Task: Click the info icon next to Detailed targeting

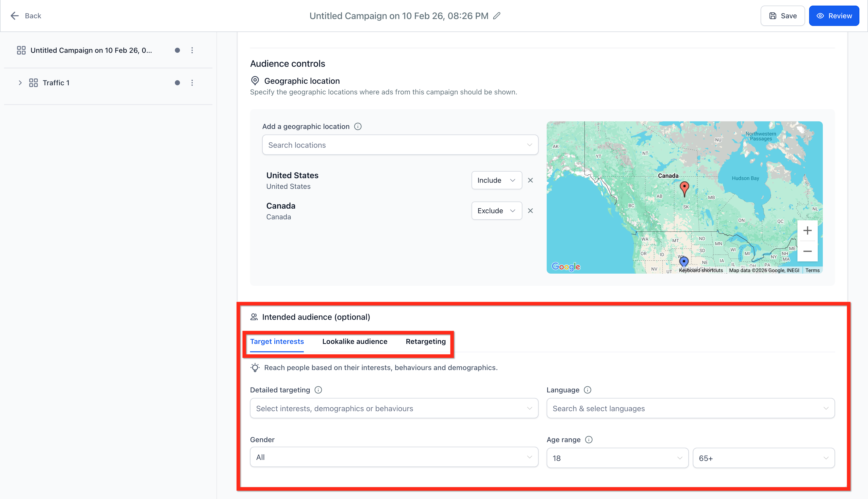Action: [x=318, y=390]
